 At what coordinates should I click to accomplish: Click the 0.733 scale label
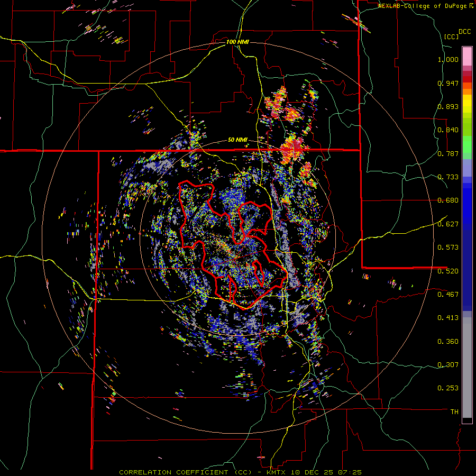click(448, 177)
